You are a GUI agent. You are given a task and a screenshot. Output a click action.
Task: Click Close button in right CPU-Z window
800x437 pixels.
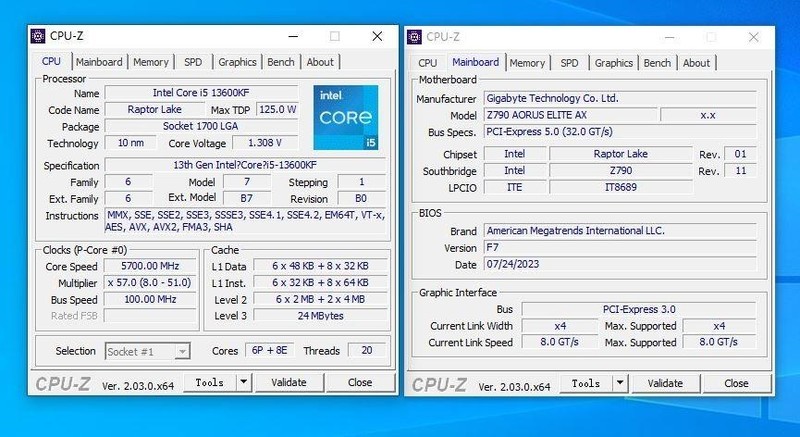(736, 383)
